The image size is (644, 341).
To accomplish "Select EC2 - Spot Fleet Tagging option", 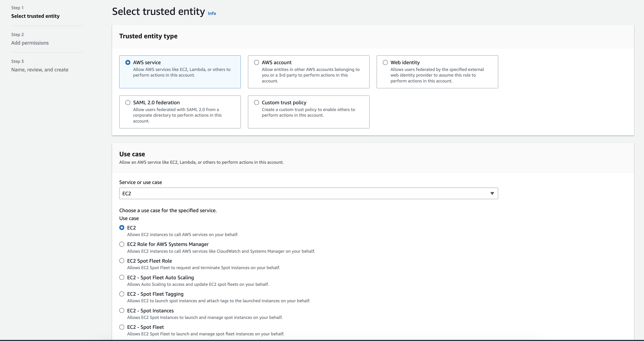I will (122, 294).
